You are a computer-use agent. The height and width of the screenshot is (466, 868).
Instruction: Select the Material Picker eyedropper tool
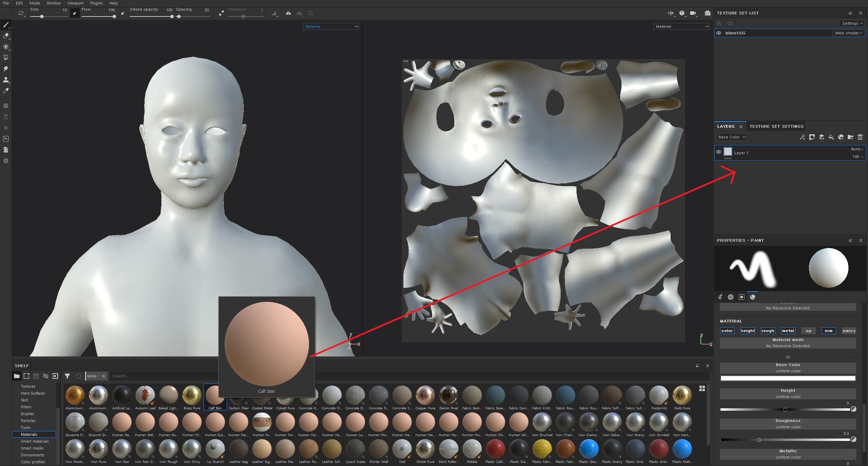coord(6,91)
